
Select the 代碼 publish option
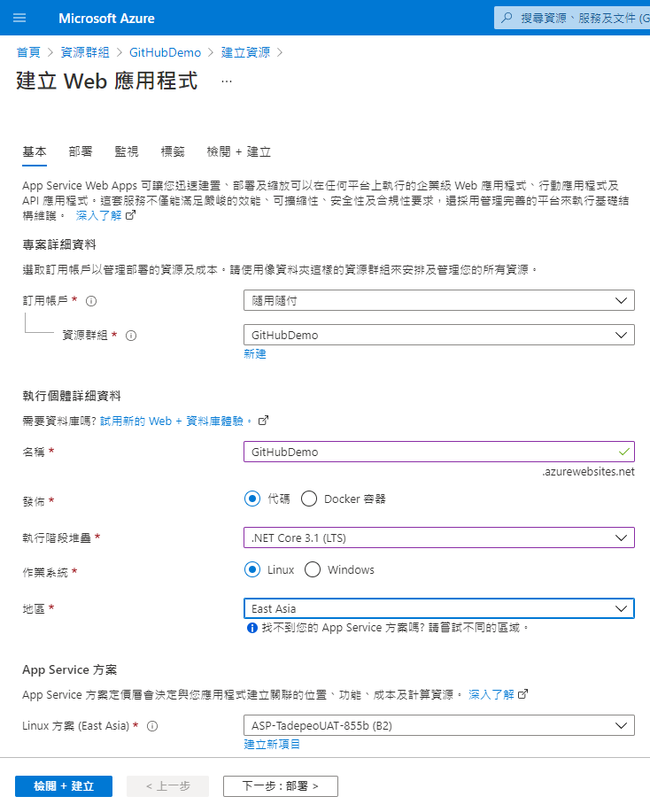click(252, 499)
